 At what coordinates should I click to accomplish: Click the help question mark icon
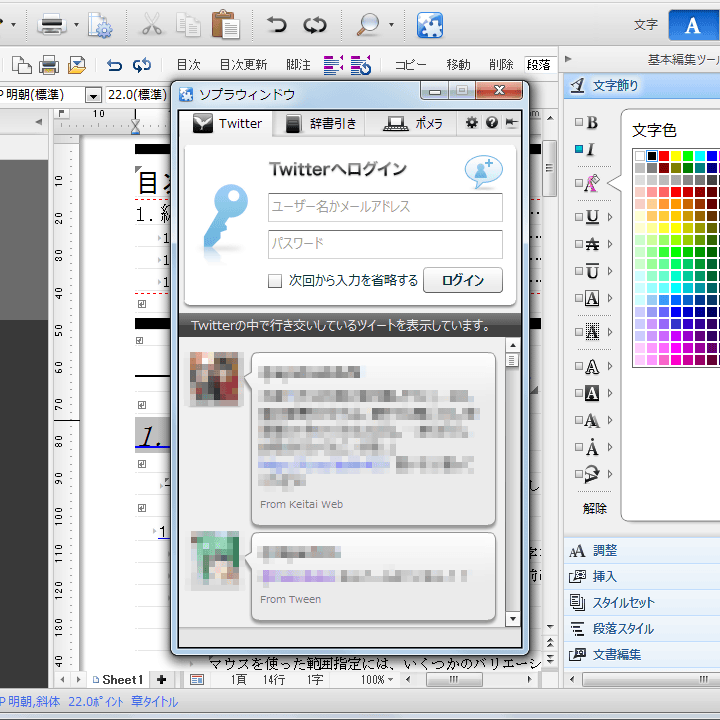pyautogui.click(x=492, y=123)
